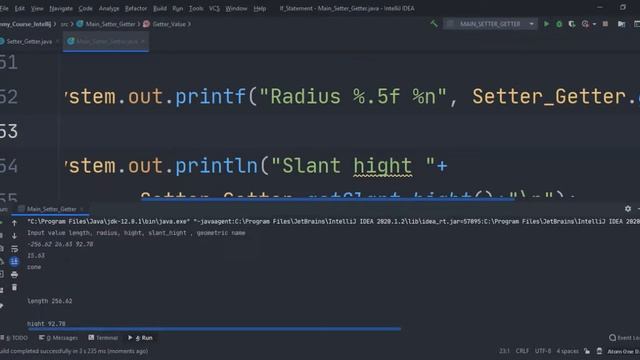Screen dimensions: 640x360
Task: Run with Coverage using the shield icon
Action: pos(572,24)
